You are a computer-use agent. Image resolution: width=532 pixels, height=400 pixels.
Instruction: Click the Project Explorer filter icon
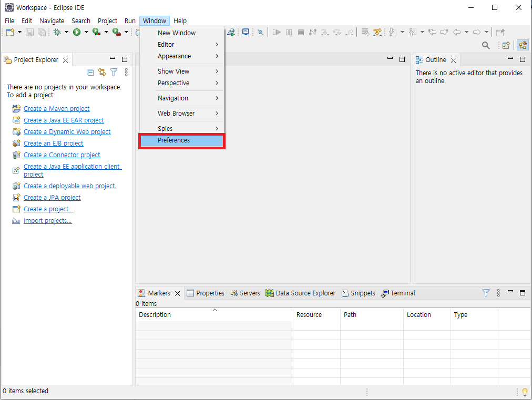[x=114, y=72]
